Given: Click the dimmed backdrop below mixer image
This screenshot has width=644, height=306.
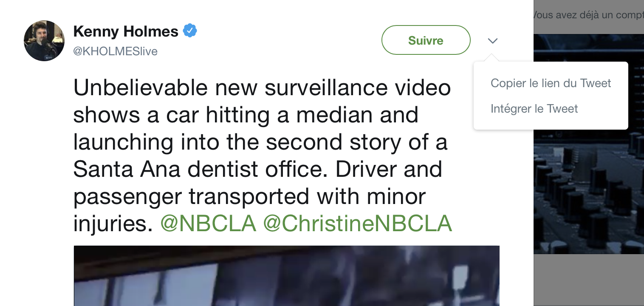Looking at the screenshot, I should (588, 280).
